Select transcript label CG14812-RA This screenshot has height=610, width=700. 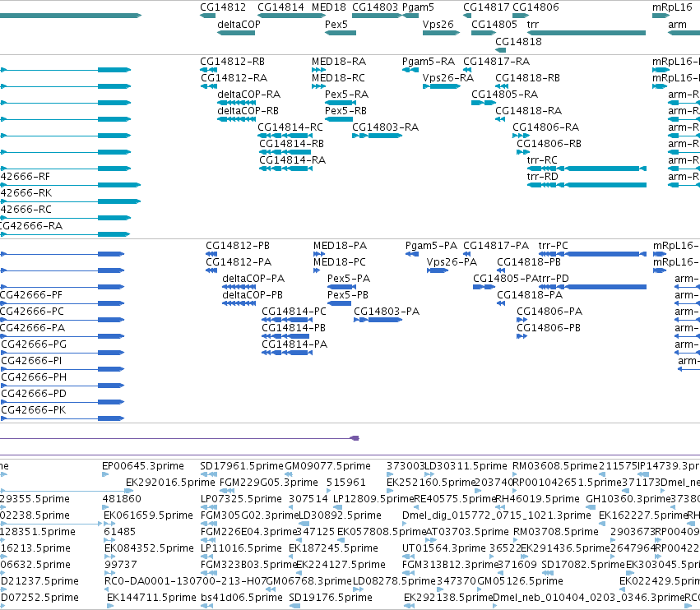point(234,78)
